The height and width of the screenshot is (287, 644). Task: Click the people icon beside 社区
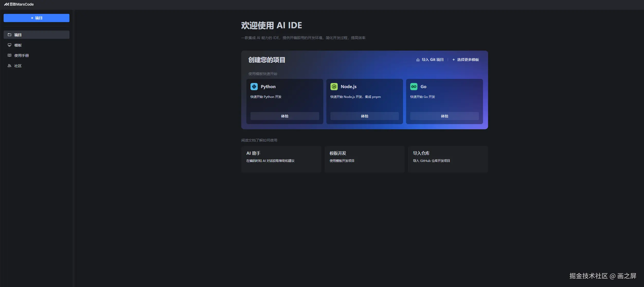(10, 66)
